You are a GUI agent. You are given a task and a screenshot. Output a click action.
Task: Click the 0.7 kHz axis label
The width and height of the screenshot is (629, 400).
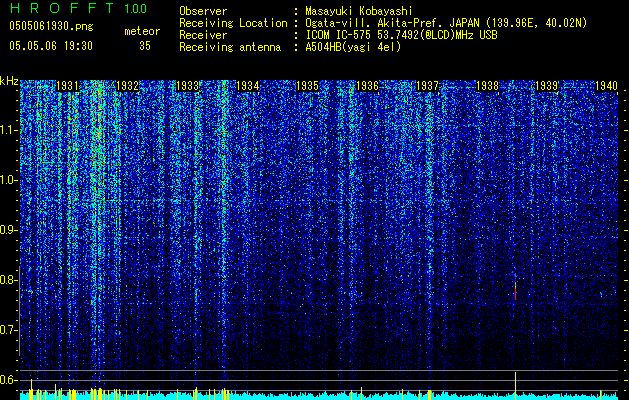(x=9, y=330)
